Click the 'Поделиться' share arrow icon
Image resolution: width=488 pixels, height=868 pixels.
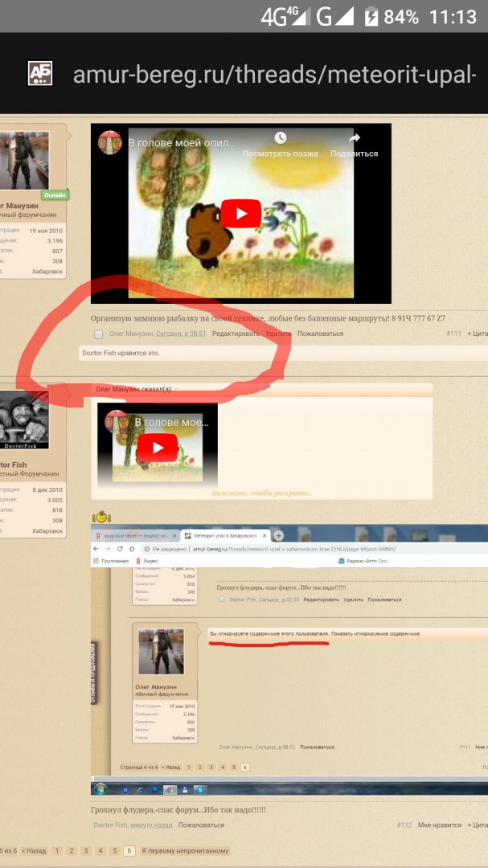354,139
